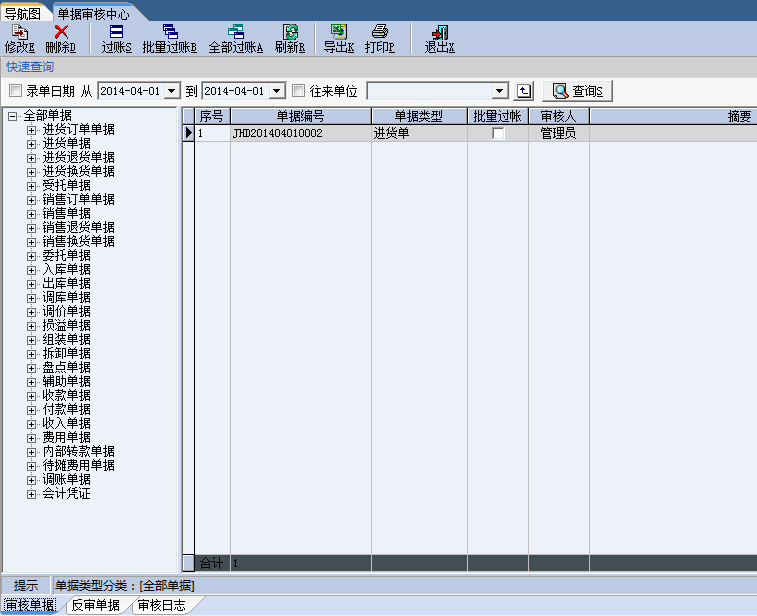Switch to the 导航图 tab

point(23,14)
